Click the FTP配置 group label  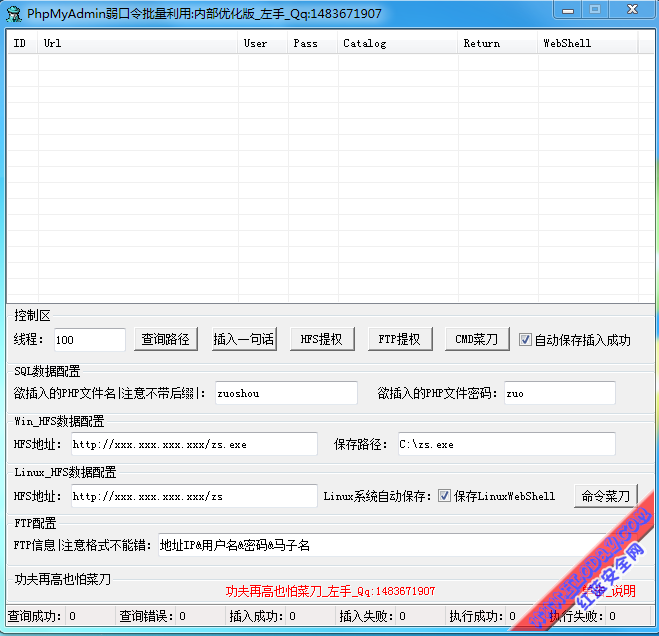pyautogui.click(x=35, y=523)
